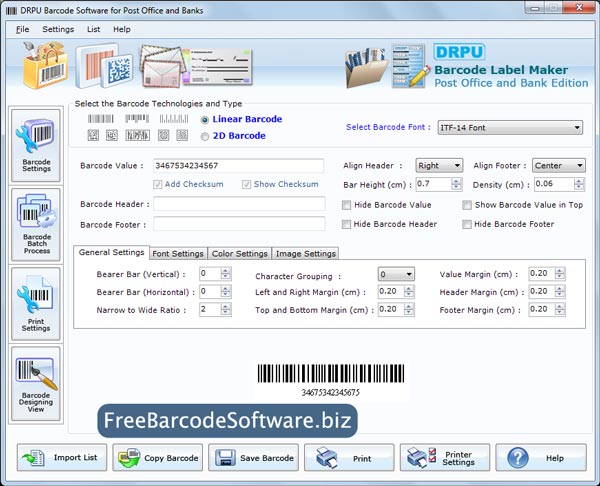Image resolution: width=600 pixels, height=486 pixels.
Task: Toggle the Show Checksum checkbox
Action: click(246, 184)
